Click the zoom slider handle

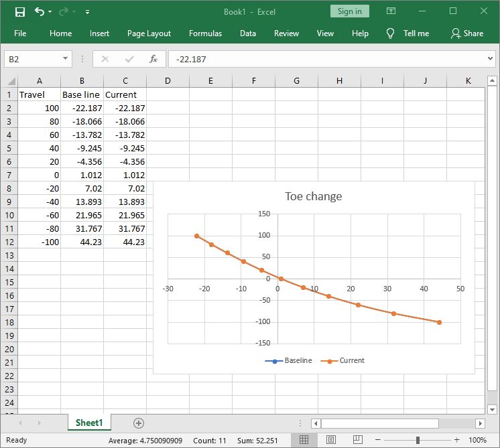click(418, 440)
